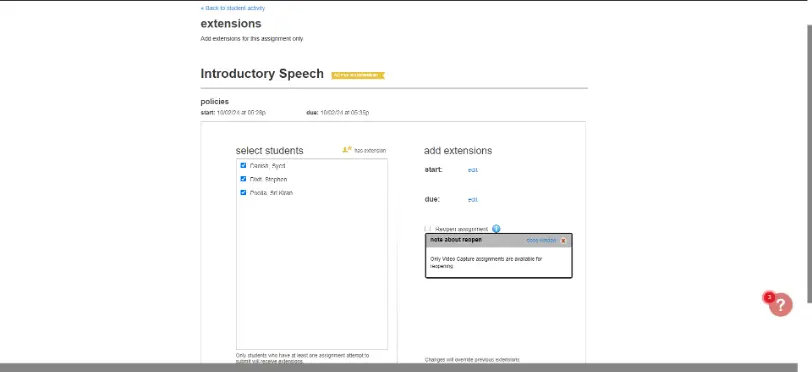This screenshot has width=812, height=372.
Task: Uncheck the Poola, Sri Kiran checkbox
Action: pos(243,193)
